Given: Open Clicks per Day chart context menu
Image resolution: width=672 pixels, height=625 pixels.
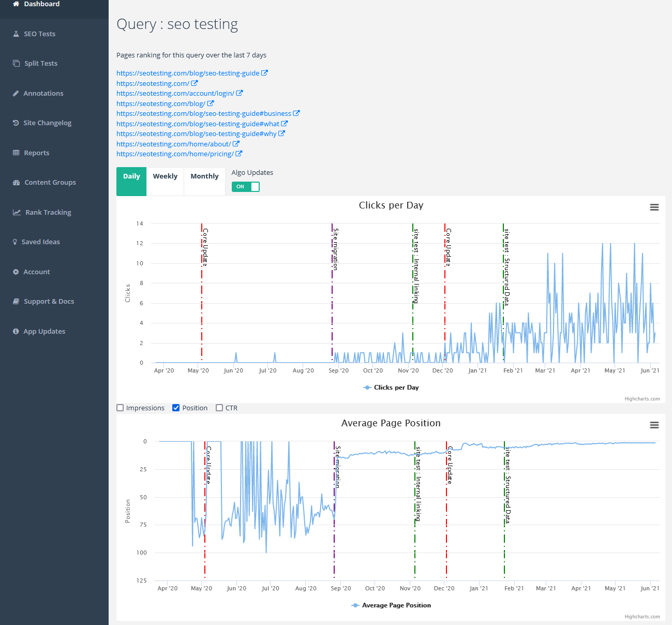Looking at the screenshot, I should pos(654,207).
